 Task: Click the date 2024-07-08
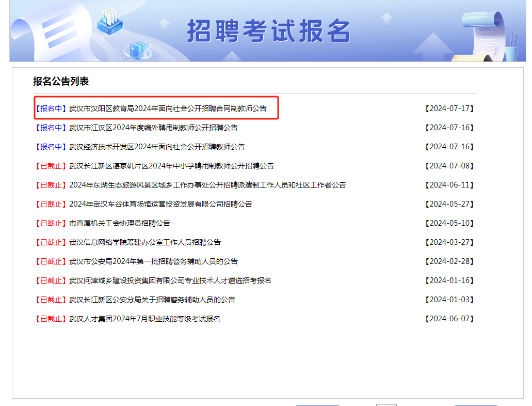449,166
